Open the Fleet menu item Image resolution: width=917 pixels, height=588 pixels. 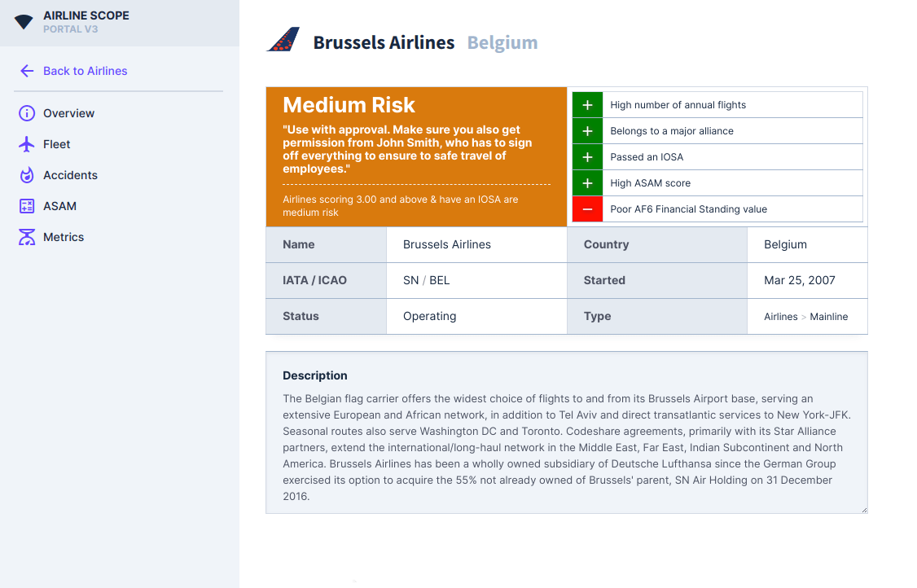(57, 144)
